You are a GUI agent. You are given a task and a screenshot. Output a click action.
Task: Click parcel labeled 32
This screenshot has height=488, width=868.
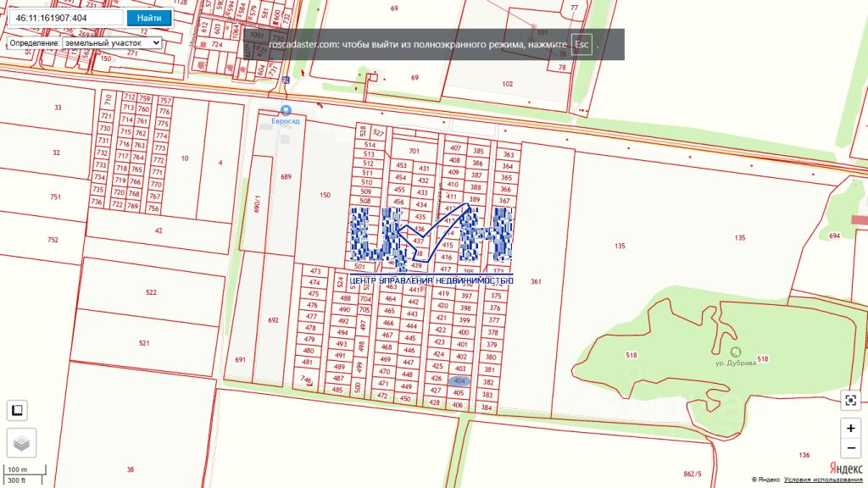pos(56,152)
